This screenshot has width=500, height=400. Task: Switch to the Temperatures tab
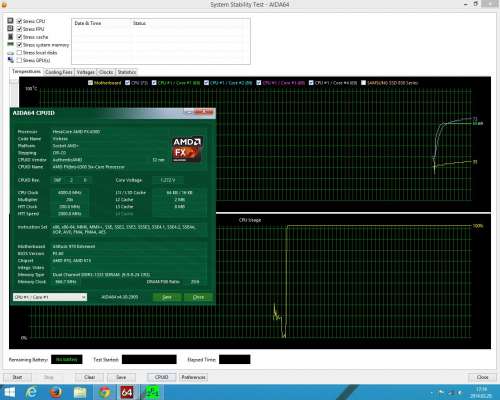(x=26, y=72)
